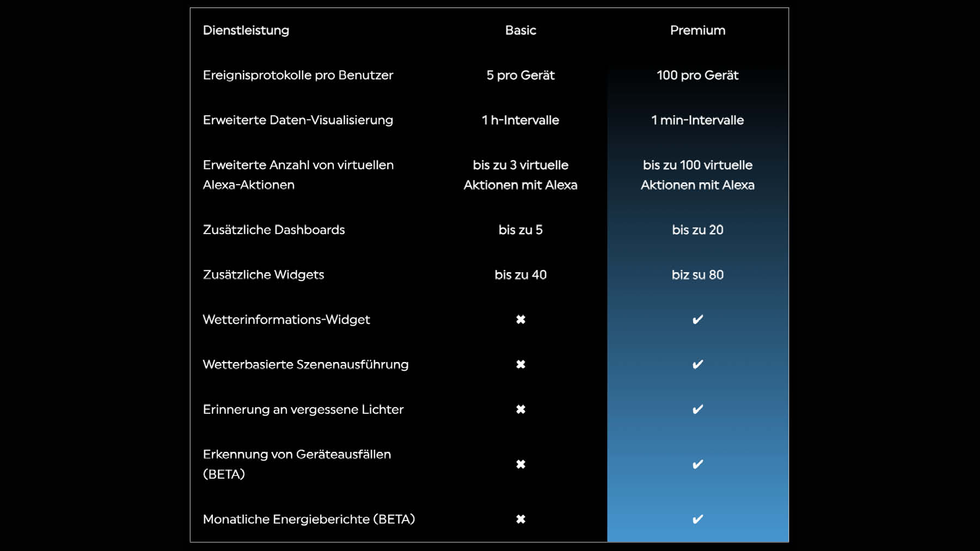Image resolution: width=980 pixels, height=551 pixels.
Task: Click the 'Ereignisprotokolle pro Benutzer' row label
Action: pos(298,75)
